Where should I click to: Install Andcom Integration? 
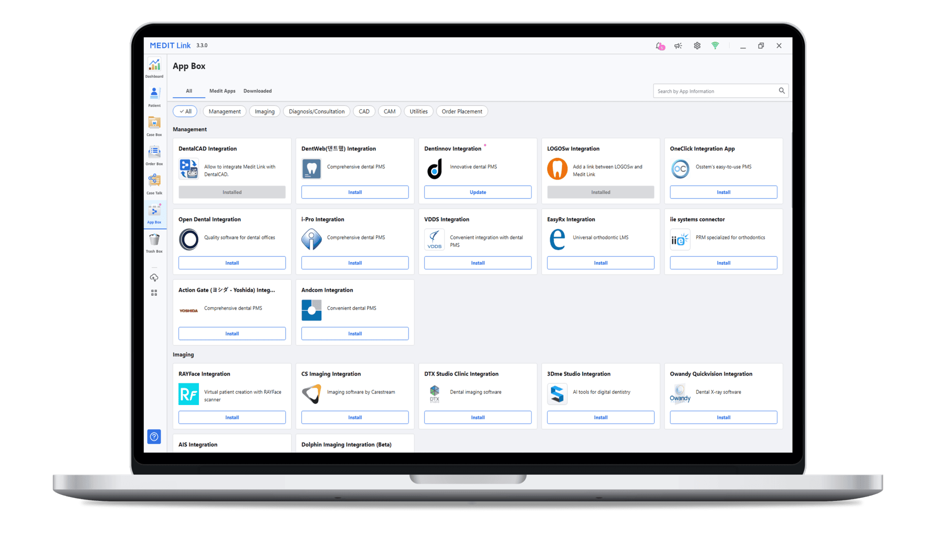[355, 334]
